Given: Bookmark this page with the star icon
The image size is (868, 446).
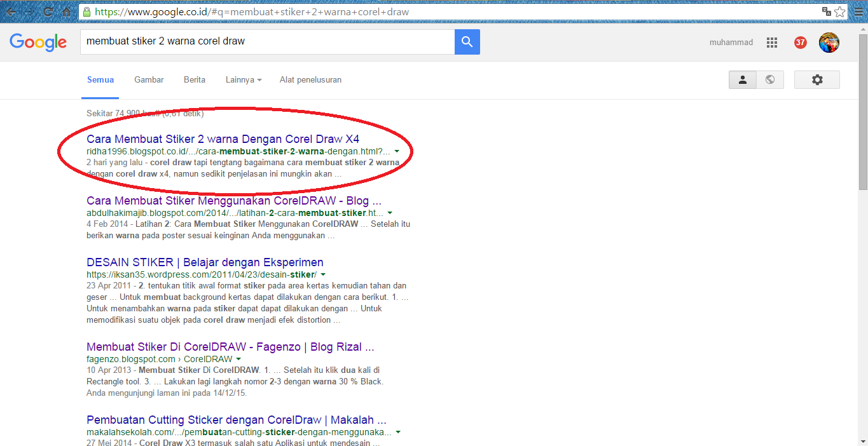Looking at the screenshot, I should click(840, 11).
